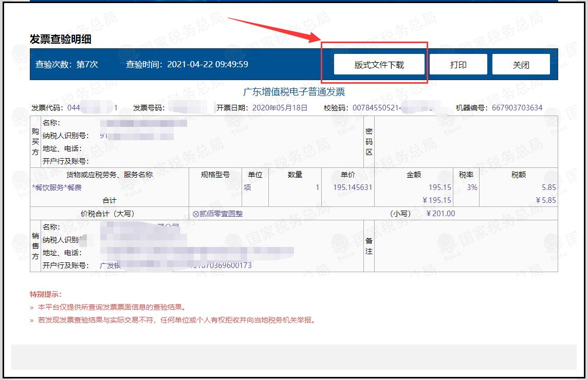Viewport: 588px width, 380px height.
Task: Click the 单价 195.145631 value
Action: (x=352, y=187)
